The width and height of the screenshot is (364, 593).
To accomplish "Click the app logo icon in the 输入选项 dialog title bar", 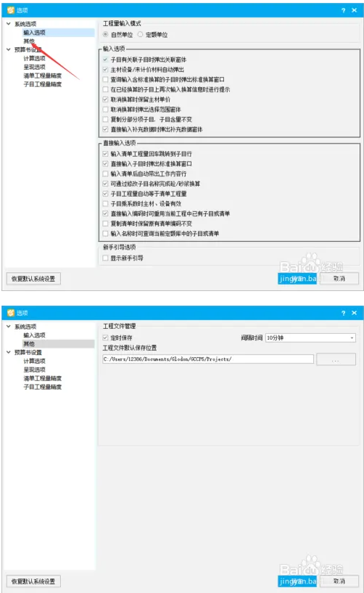I will (x=11, y=10).
